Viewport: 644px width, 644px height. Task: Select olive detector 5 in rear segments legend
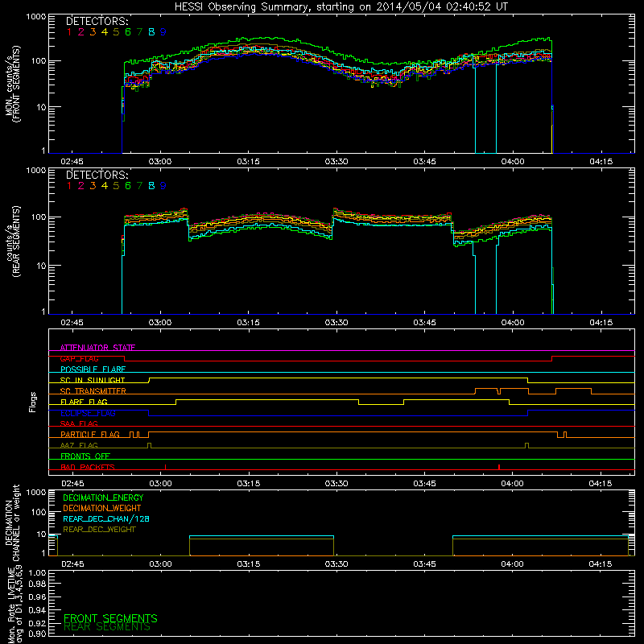(x=116, y=186)
